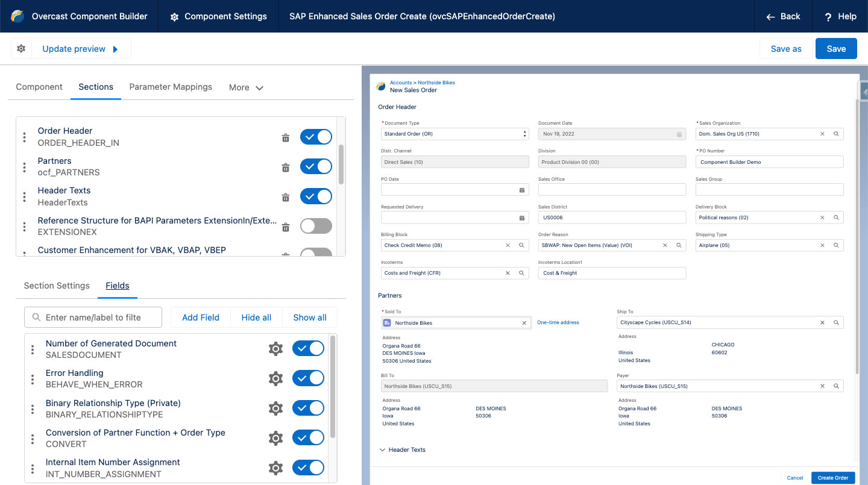Click drag handle of Order Header section
868x485 pixels.
[x=24, y=137]
